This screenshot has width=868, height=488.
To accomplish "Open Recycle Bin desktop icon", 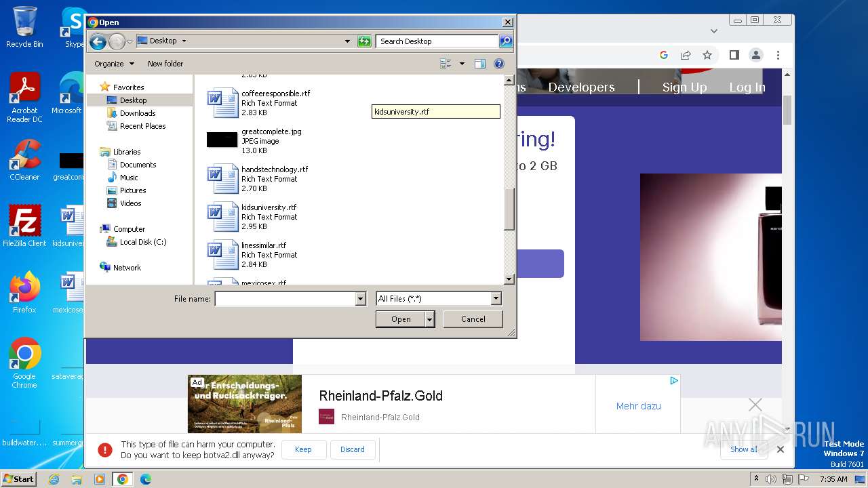I will [x=24, y=27].
